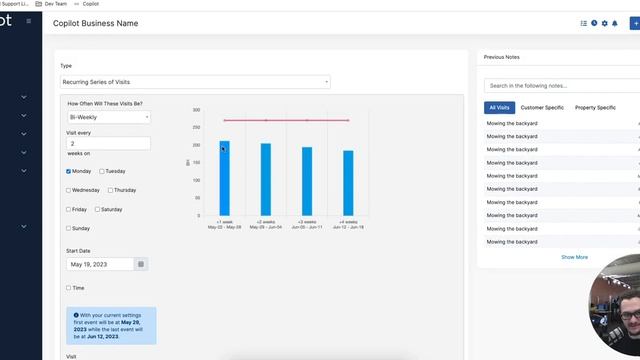Click the blue plus button in header

635,23
